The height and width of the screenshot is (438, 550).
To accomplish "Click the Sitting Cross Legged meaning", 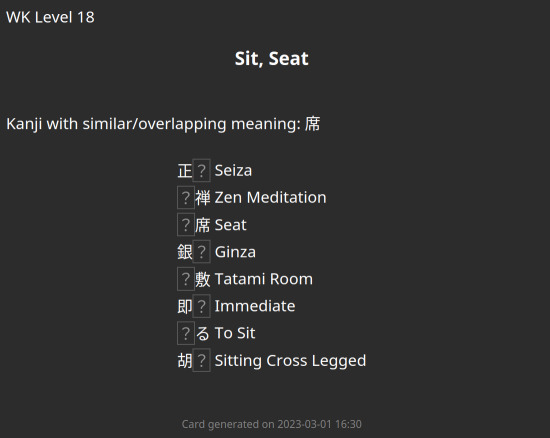I will tap(290, 361).
